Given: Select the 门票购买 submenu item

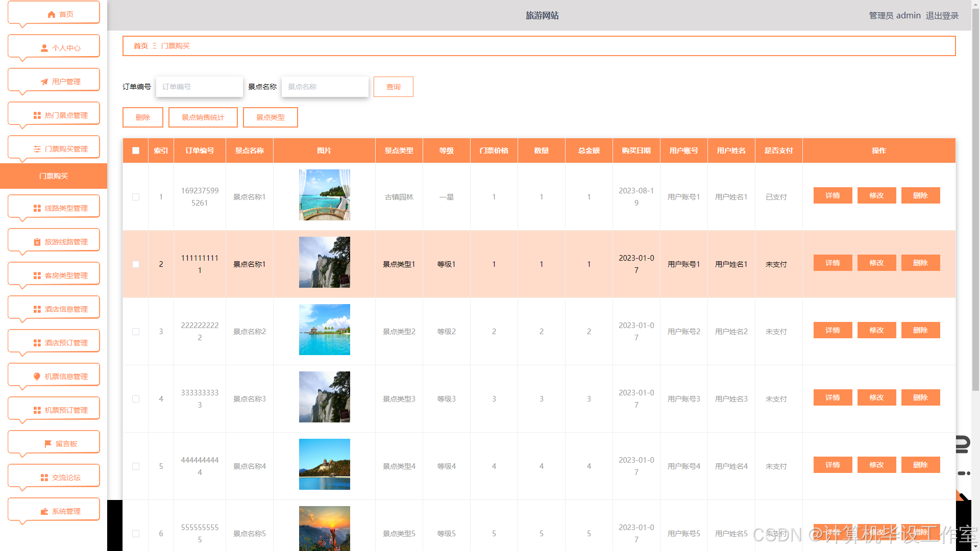Looking at the screenshot, I should click(x=54, y=176).
